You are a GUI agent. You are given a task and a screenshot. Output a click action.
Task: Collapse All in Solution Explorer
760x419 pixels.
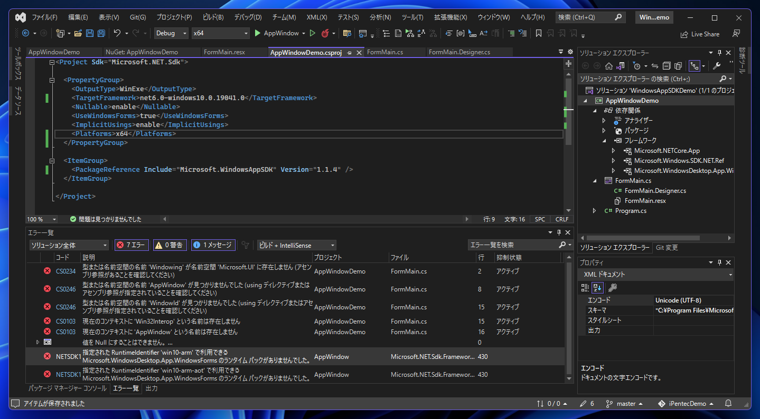tap(666, 66)
